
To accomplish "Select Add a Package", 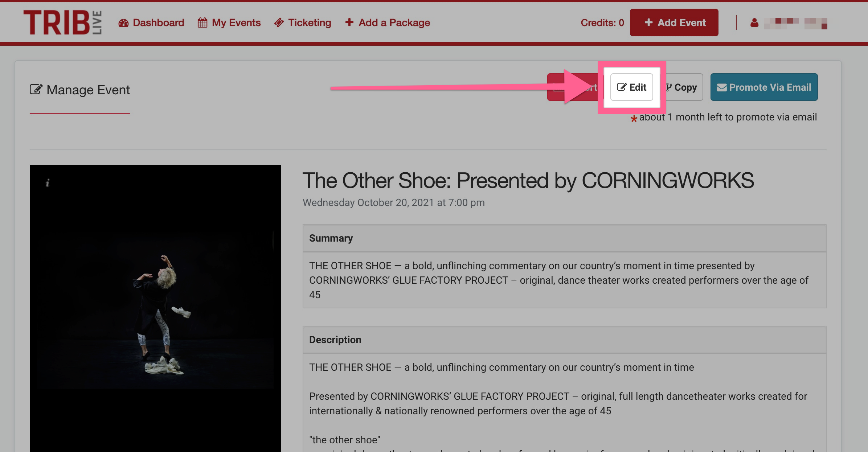I will pos(388,22).
